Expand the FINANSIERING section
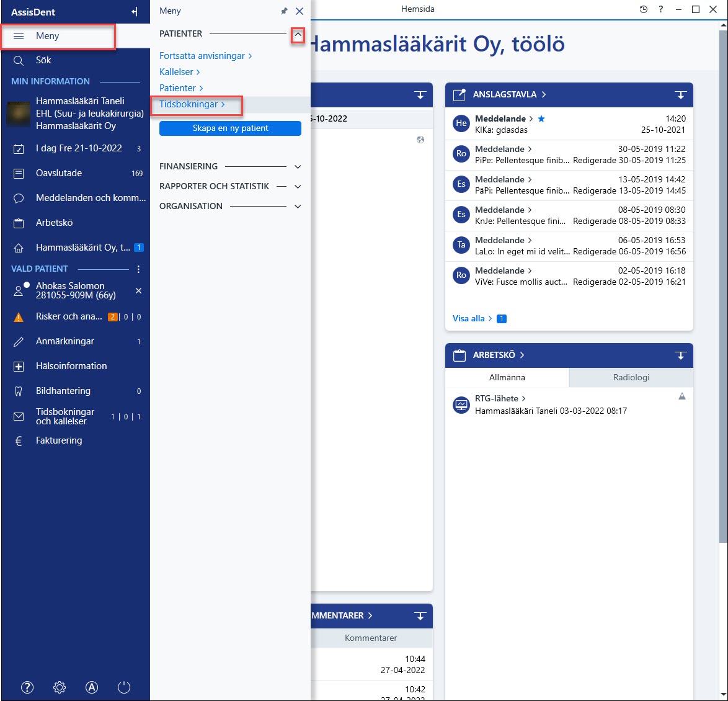 coord(298,167)
